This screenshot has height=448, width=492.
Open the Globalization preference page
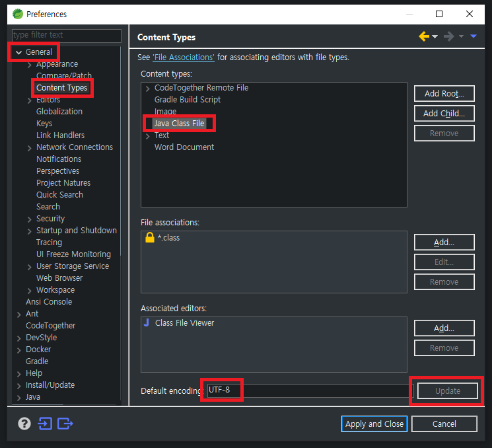click(x=59, y=112)
